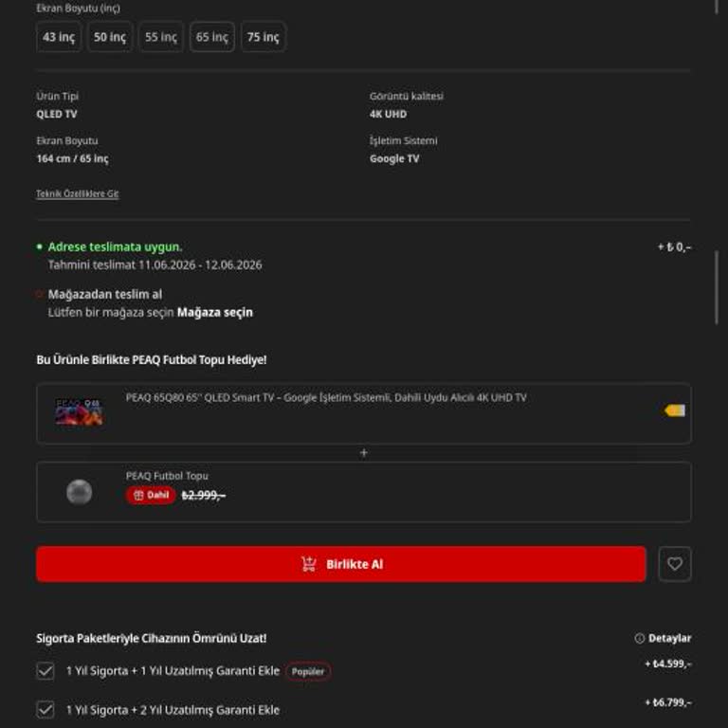Open the PEAQ 65Q80 TV thumbnail

79,411
